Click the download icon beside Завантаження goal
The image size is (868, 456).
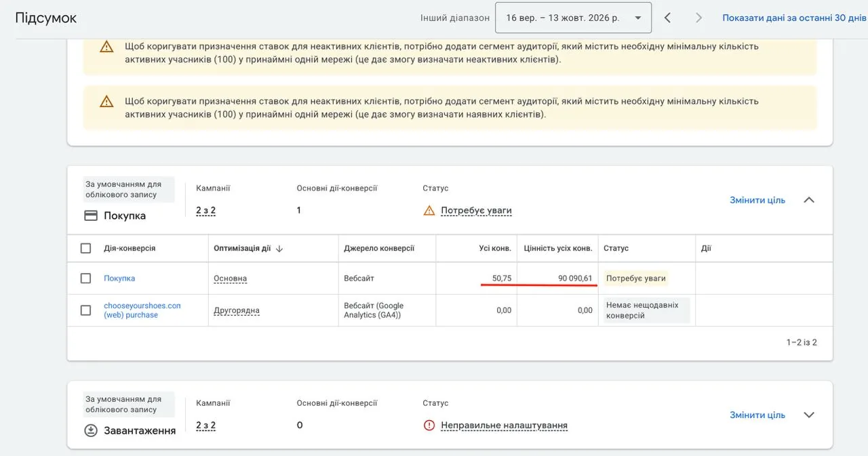pos(91,430)
